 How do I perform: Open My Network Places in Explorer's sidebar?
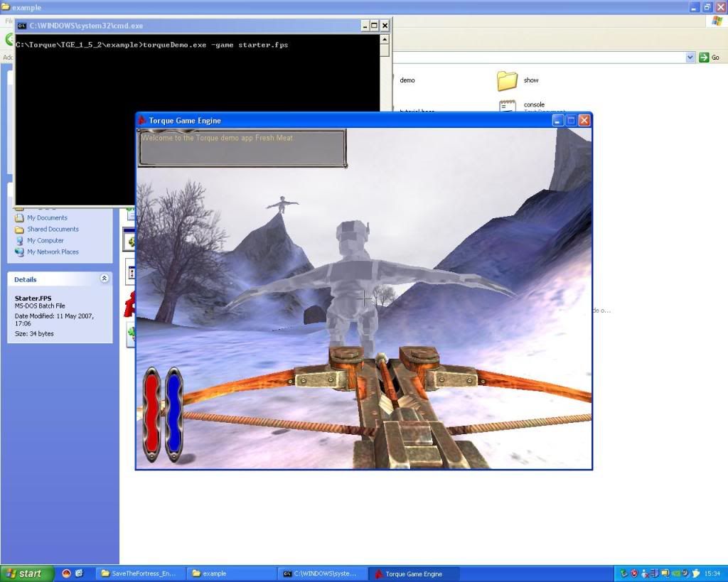53,252
